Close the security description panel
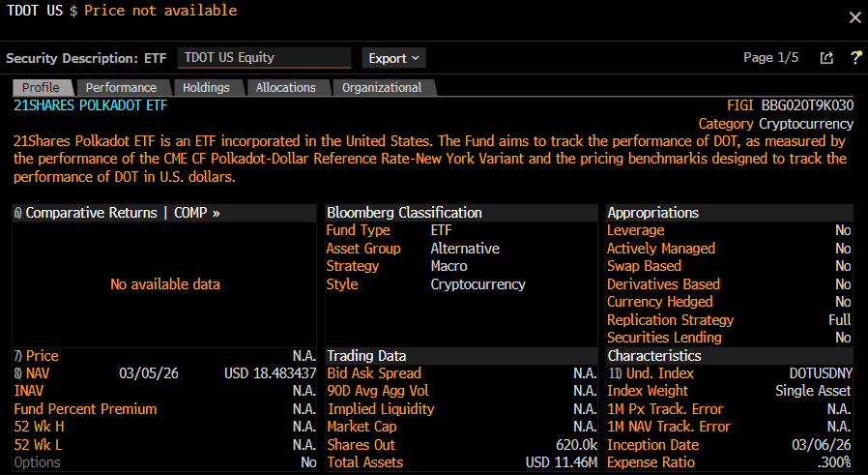 (x=854, y=17)
